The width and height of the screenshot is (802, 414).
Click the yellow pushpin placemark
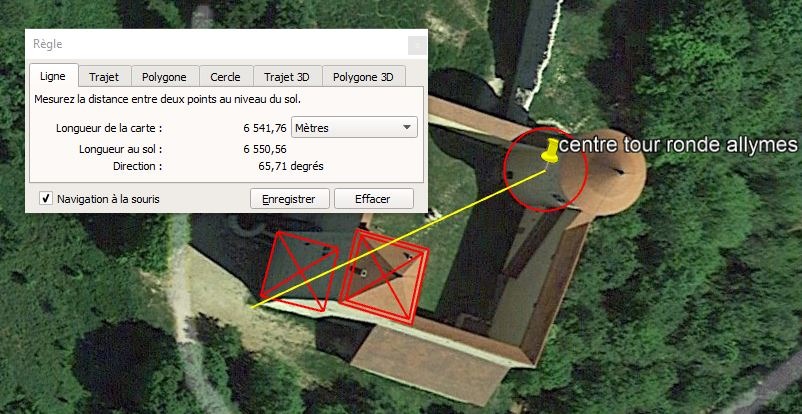pos(550,150)
